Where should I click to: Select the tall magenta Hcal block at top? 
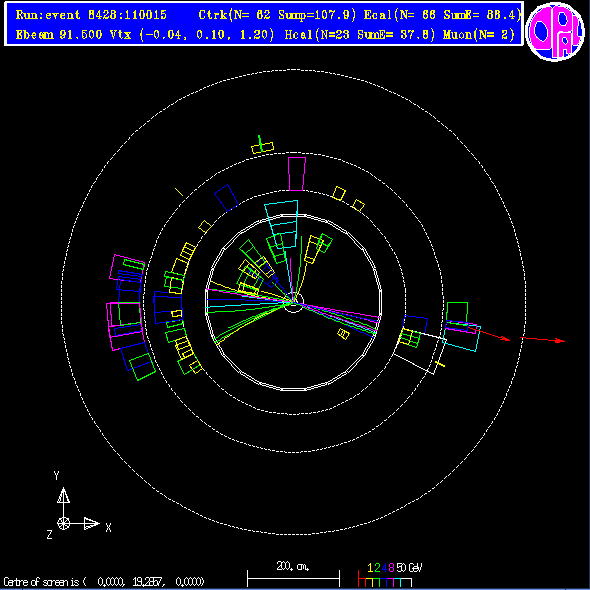point(297,174)
